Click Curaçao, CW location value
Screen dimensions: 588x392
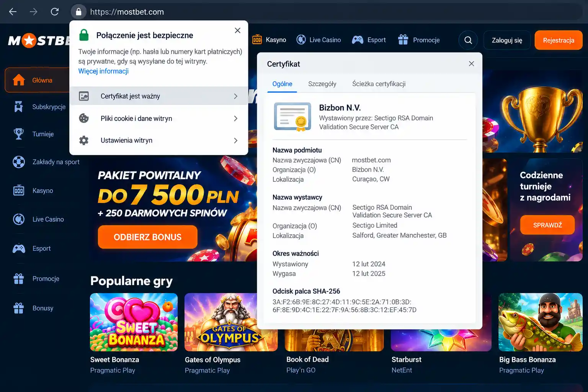(x=371, y=179)
